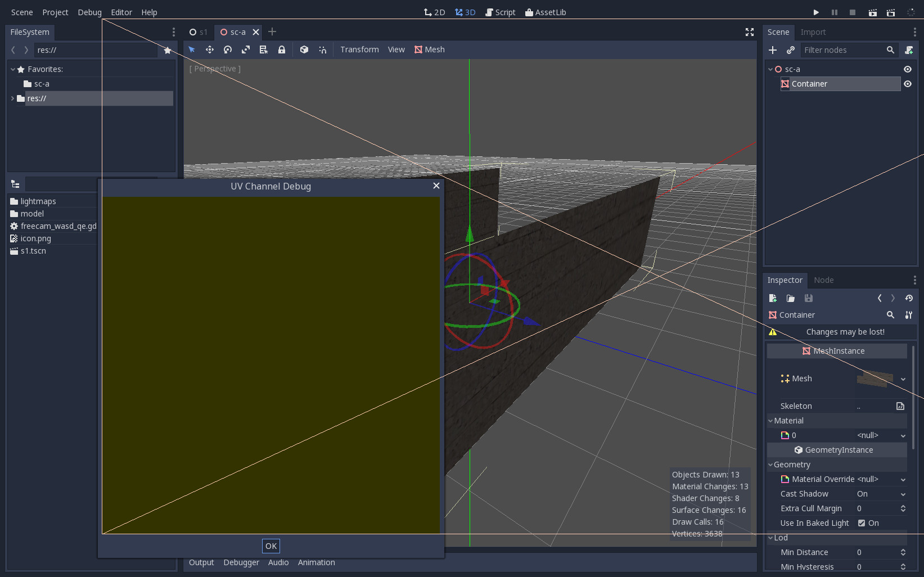The width and height of the screenshot is (924, 577).
Task: Open the Help menu
Action: (x=149, y=12)
